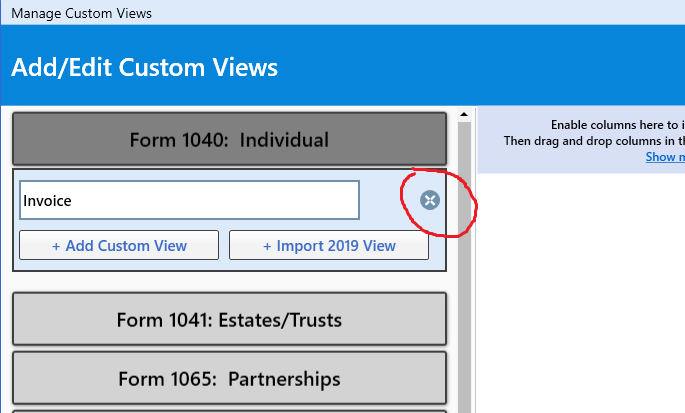Click the vertical scrollbar thumb

click(x=464, y=260)
